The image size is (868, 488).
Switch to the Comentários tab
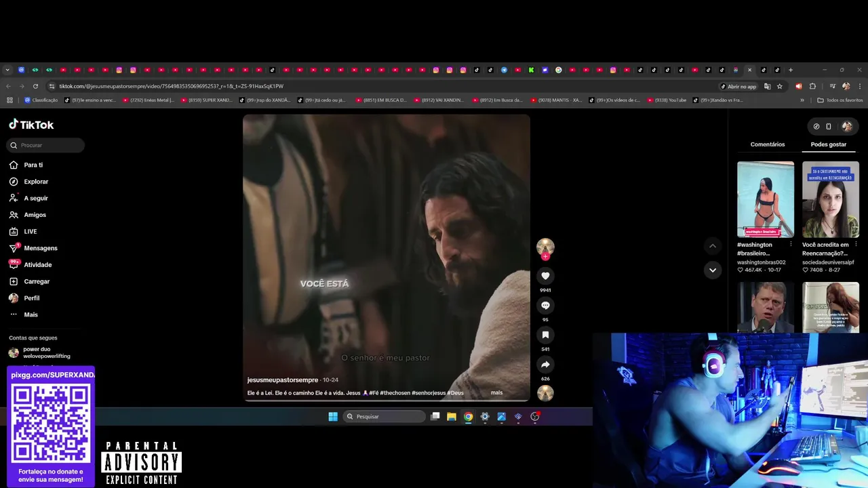pyautogui.click(x=768, y=144)
